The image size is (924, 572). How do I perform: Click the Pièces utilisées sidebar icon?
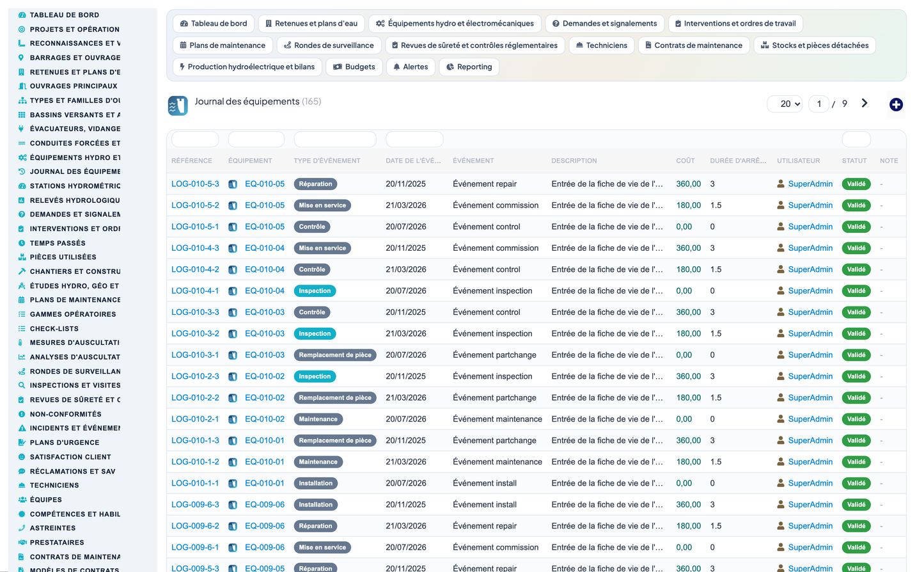[22, 257]
